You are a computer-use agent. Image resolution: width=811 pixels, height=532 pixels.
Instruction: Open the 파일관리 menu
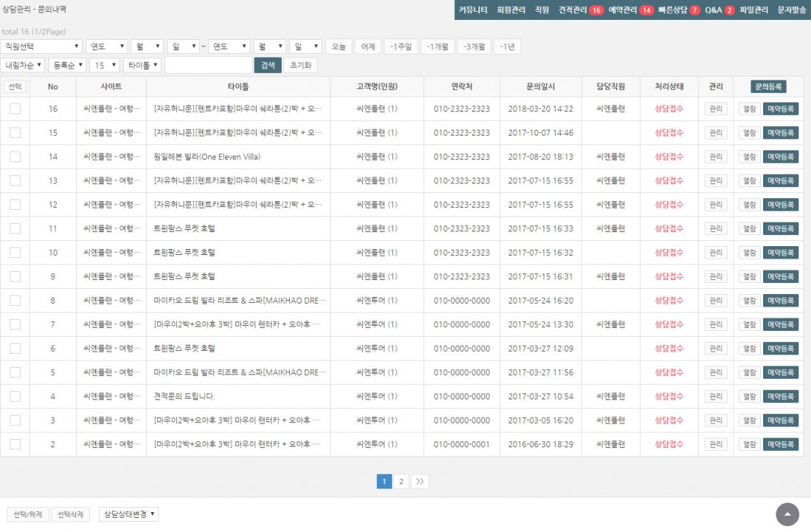click(x=753, y=10)
